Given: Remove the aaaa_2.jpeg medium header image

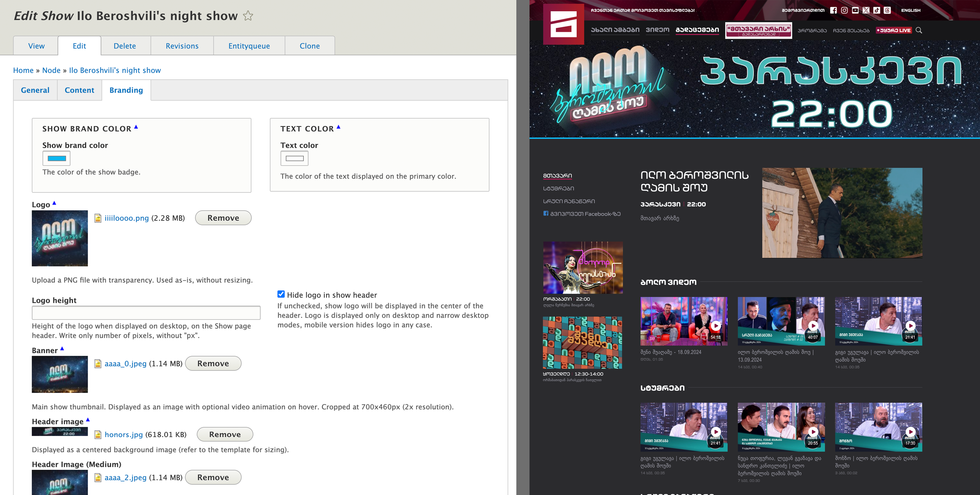Looking at the screenshot, I should coord(213,478).
